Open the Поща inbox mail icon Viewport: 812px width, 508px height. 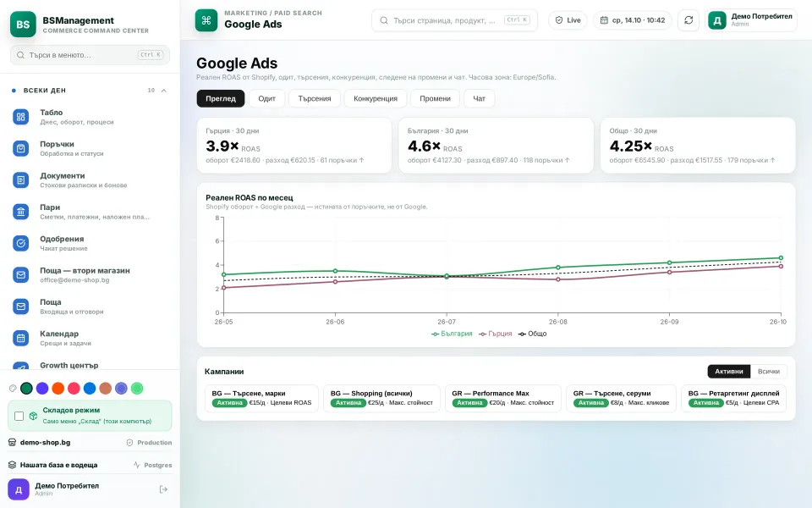20,306
